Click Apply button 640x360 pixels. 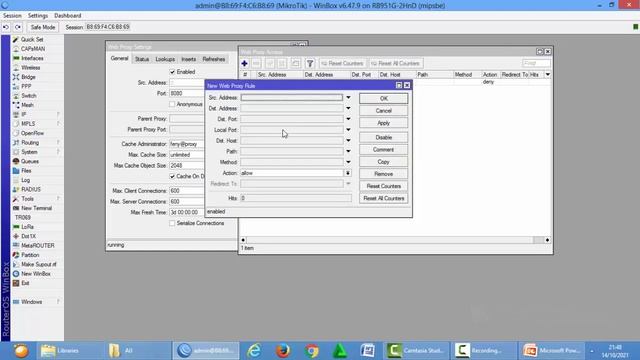tap(383, 123)
